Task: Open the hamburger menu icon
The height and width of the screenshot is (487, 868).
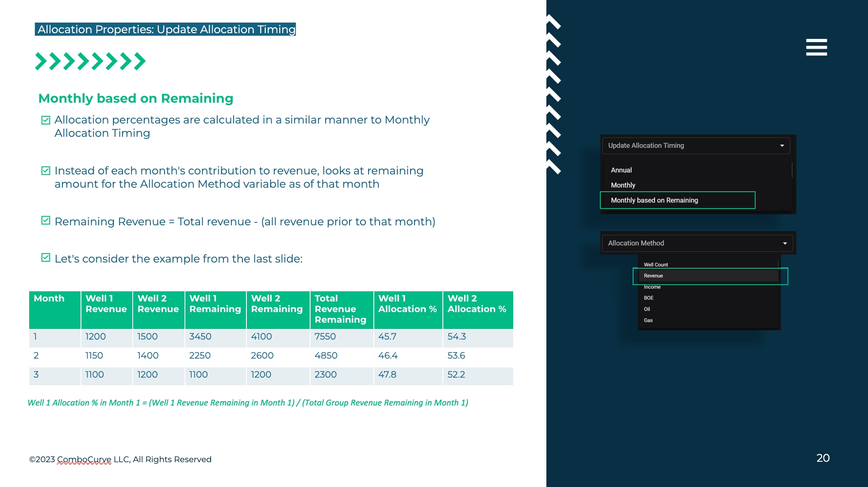Action: click(816, 47)
